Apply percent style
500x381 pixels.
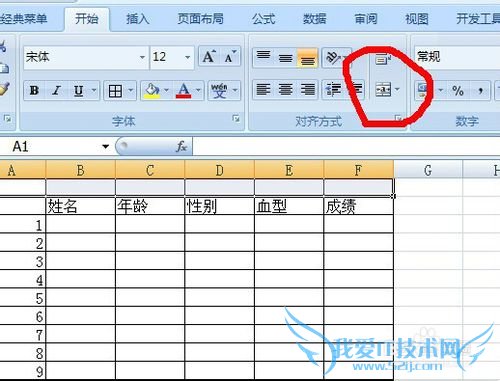pyautogui.click(x=458, y=90)
